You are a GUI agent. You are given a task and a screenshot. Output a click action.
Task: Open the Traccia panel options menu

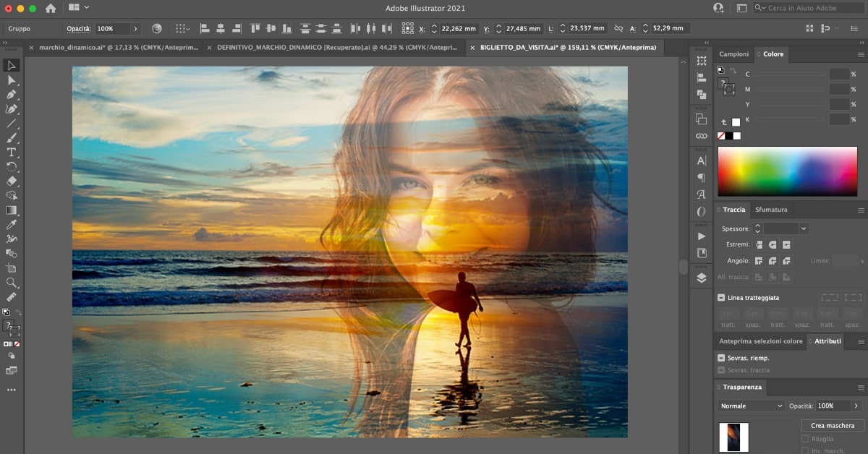tap(861, 210)
